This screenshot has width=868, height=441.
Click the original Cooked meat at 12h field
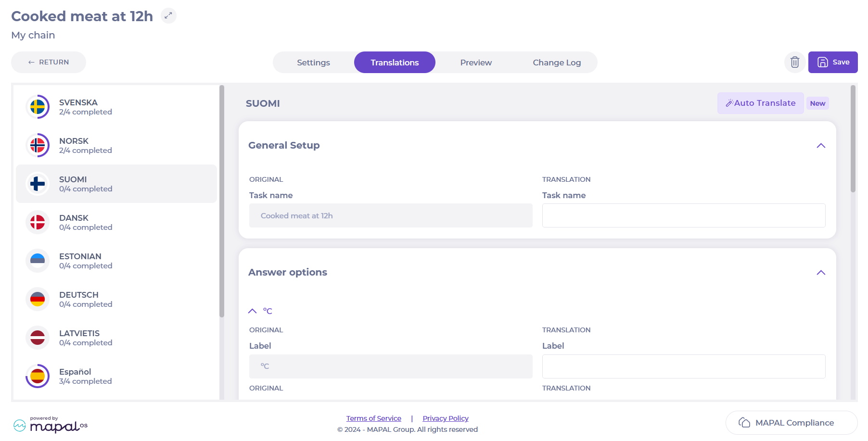point(391,215)
